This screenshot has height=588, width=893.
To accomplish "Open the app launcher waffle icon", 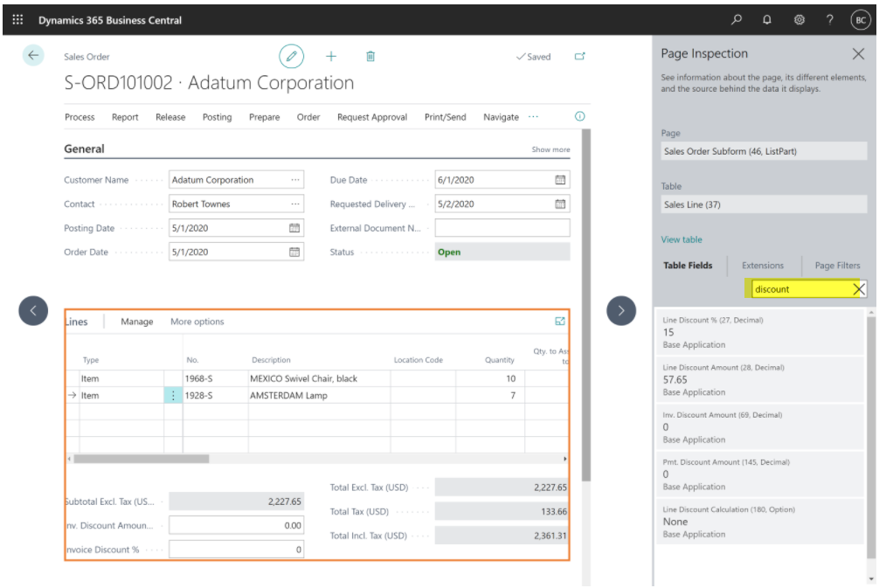I will pos(17,20).
